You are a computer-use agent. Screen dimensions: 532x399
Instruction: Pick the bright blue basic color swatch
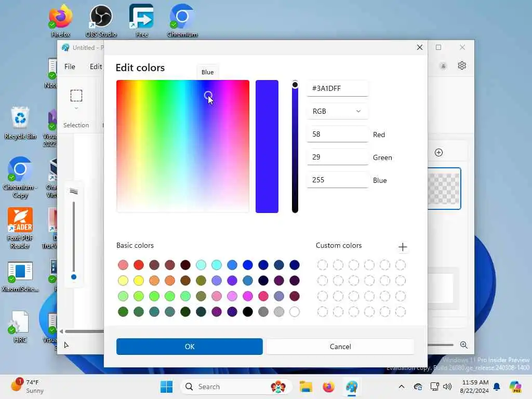coord(248,265)
